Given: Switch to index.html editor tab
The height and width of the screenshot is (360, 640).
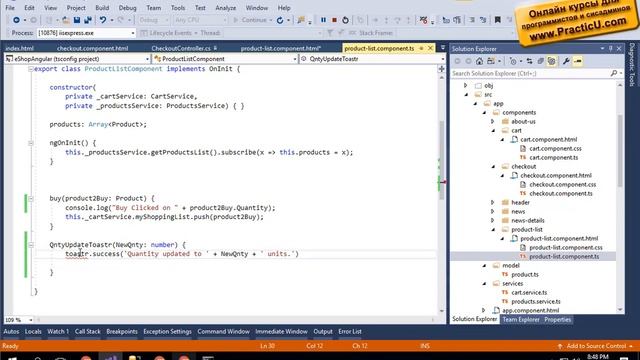Looking at the screenshot, I should pos(19,48).
